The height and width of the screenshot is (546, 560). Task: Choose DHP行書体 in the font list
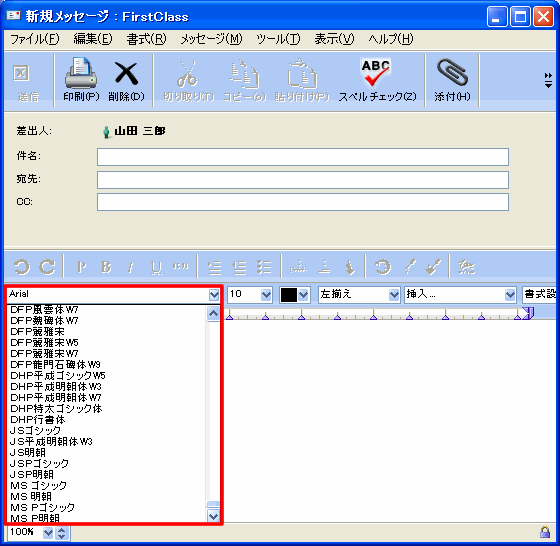coord(38,419)
